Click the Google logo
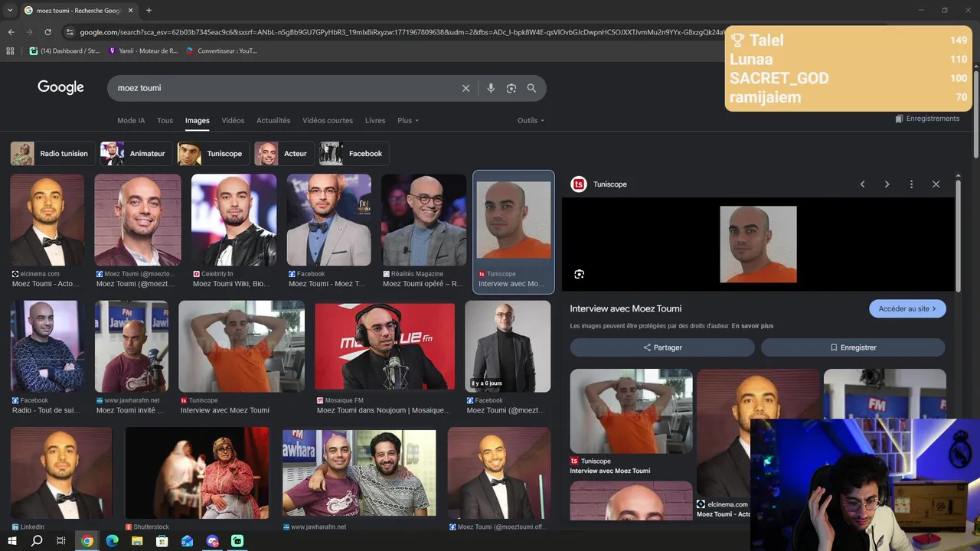Image resolution: width=980 pixels, height=551 pixels. click(60, 87)
